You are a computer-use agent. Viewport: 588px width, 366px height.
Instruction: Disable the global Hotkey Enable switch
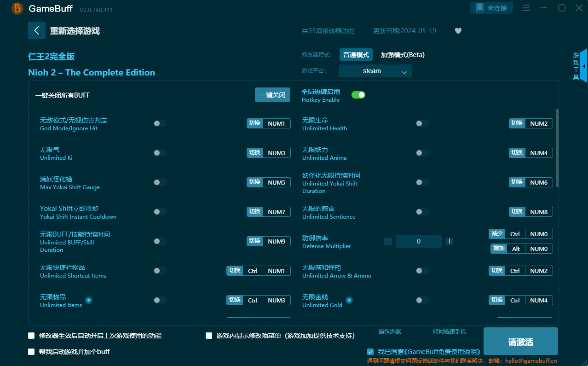click(358, 95)
